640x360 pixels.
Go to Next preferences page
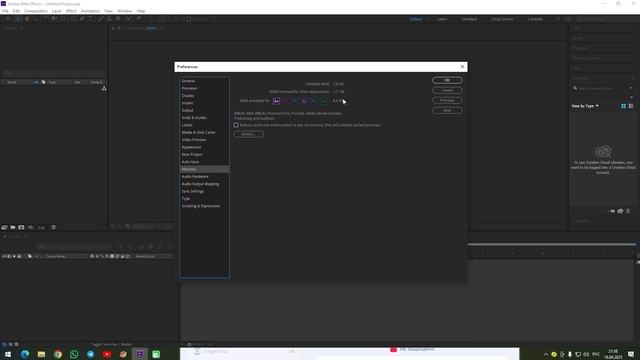[447, 110]
